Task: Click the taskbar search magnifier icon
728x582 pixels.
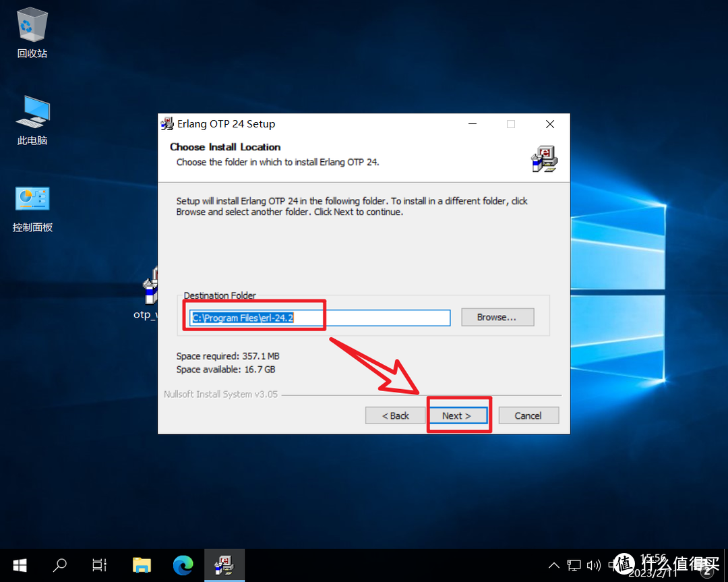Action: tap(60, 565)
